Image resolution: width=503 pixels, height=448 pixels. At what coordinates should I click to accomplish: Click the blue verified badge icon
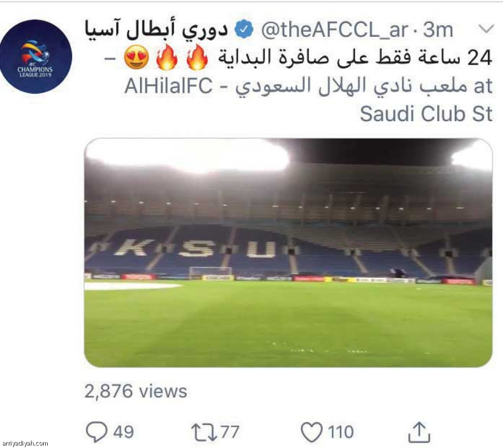(244, 29)
